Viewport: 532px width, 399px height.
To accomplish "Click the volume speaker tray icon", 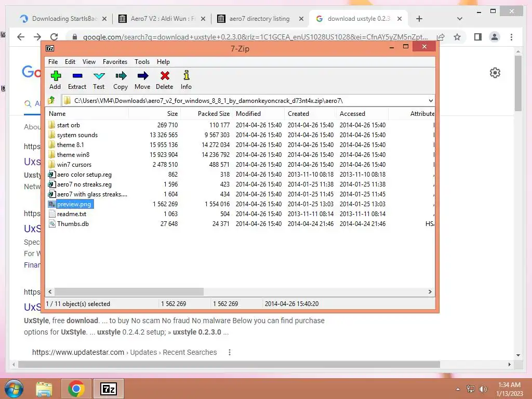I will [x=483, y=389].
